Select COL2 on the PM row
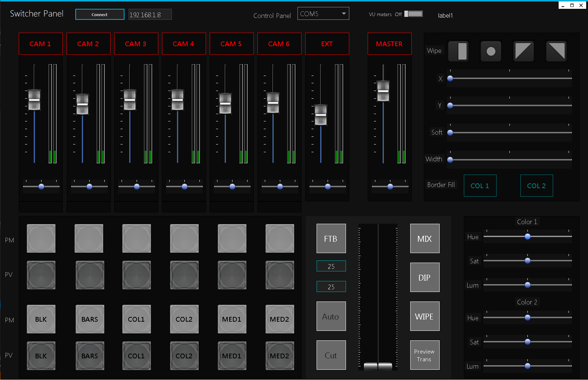This screenshot has height=380, width=588. point(184,319)
